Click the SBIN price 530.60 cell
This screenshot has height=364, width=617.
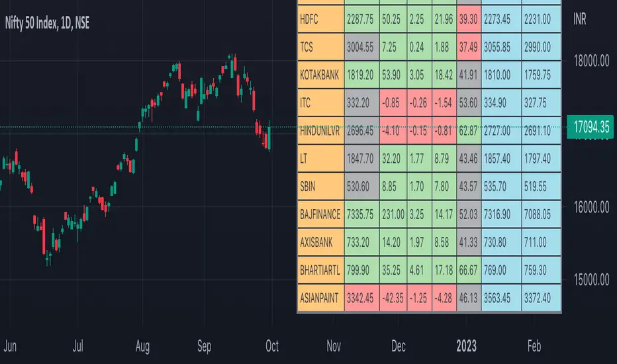click(361, 187)
